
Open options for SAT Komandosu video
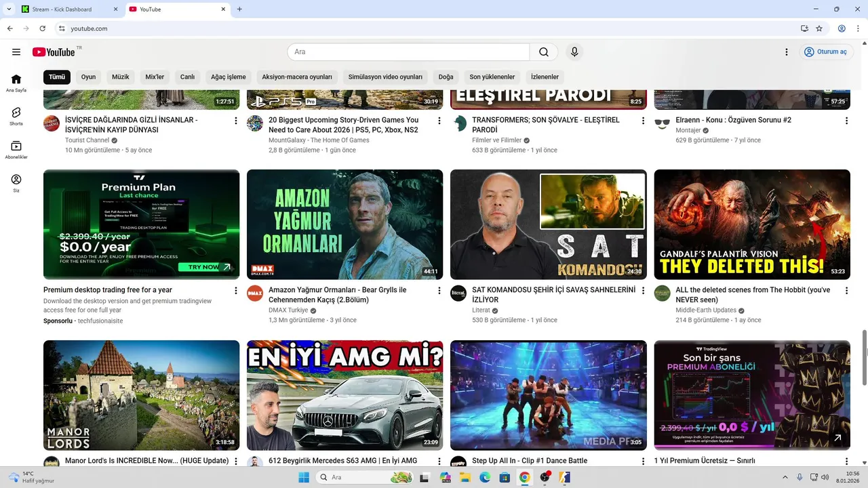pos(643,291)
